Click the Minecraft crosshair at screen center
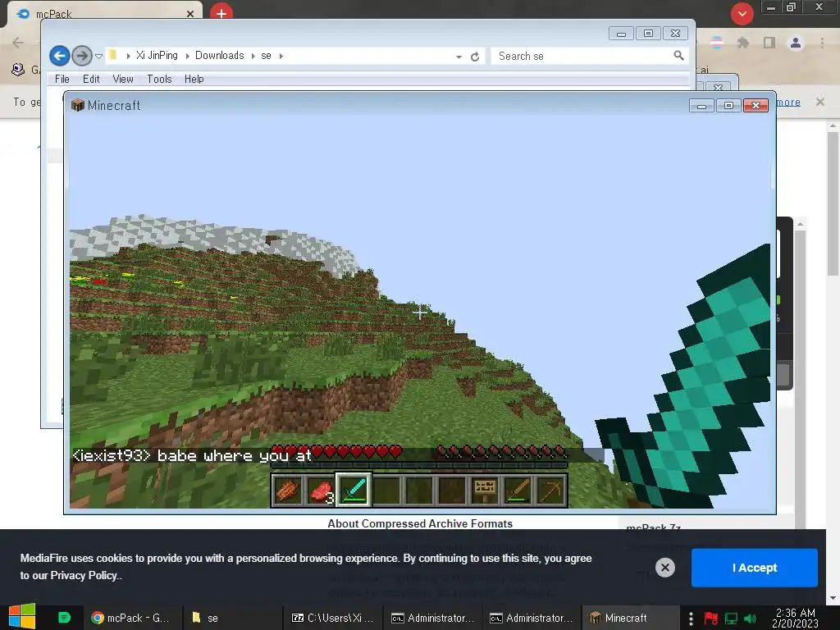 point(420,312)
